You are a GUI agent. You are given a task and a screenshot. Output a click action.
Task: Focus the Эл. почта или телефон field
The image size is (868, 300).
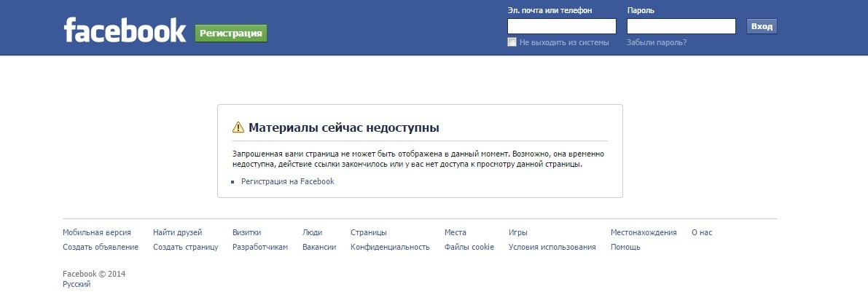[561, 27]
